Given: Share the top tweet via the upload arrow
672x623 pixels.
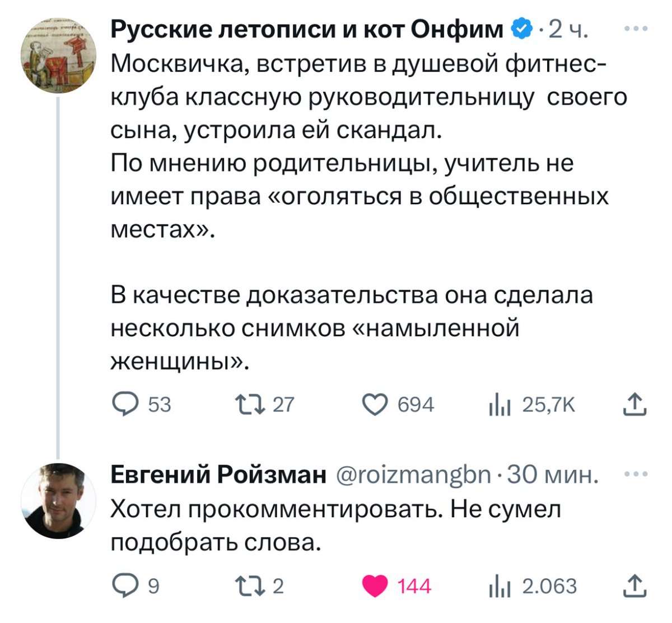Looking at the screenshot, I should (x=634, y=404).
